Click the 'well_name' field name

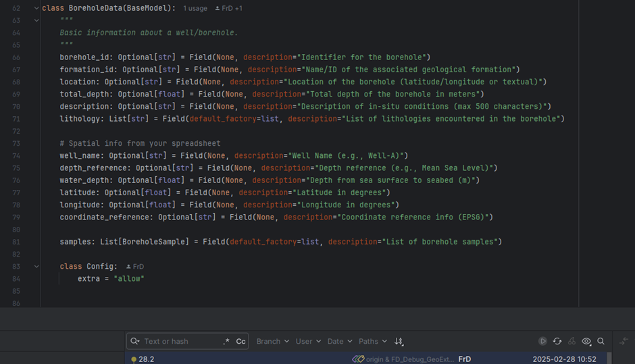(80, 156)
